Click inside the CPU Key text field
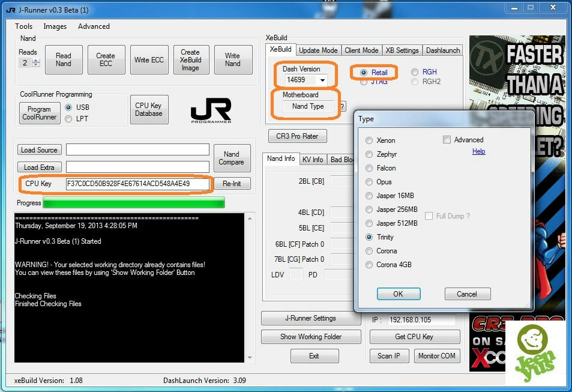572x392 pixels. pyautogui.click(x=137, y=184)
